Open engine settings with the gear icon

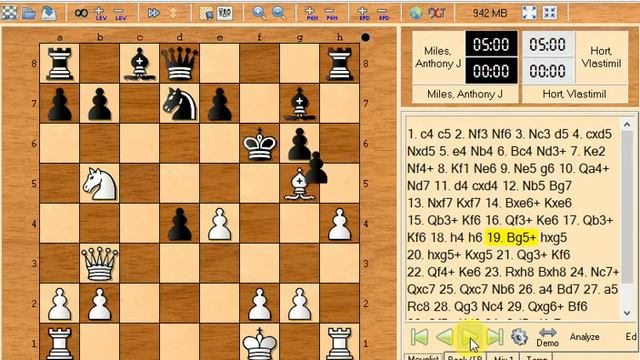[x=519, y=337]
